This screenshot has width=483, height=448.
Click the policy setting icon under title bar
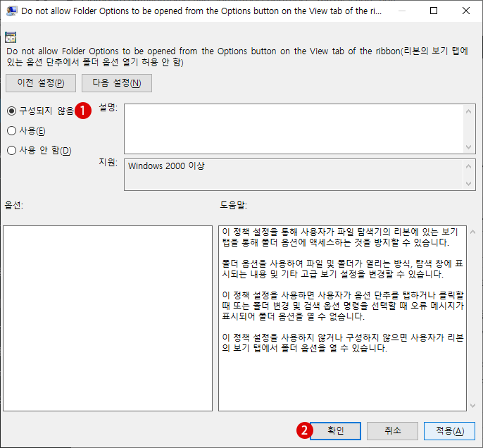point(11,37)
